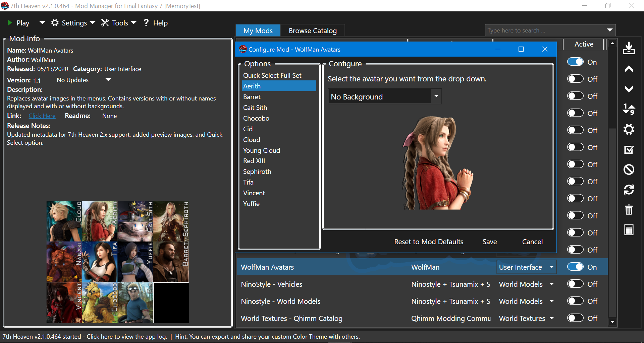Toggle the third switch in the Active column
644x343 pixels.
(x=575, y=96)
